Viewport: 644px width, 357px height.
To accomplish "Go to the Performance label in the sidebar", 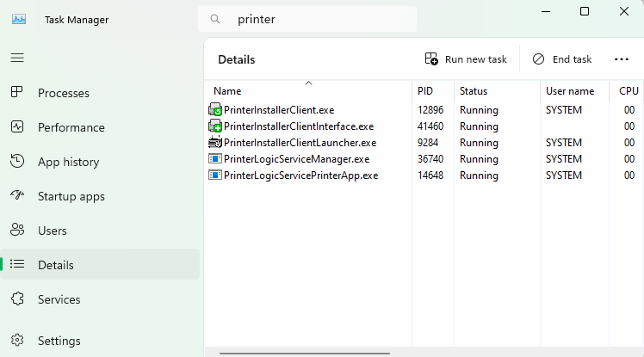I will (x=71, y=127).
